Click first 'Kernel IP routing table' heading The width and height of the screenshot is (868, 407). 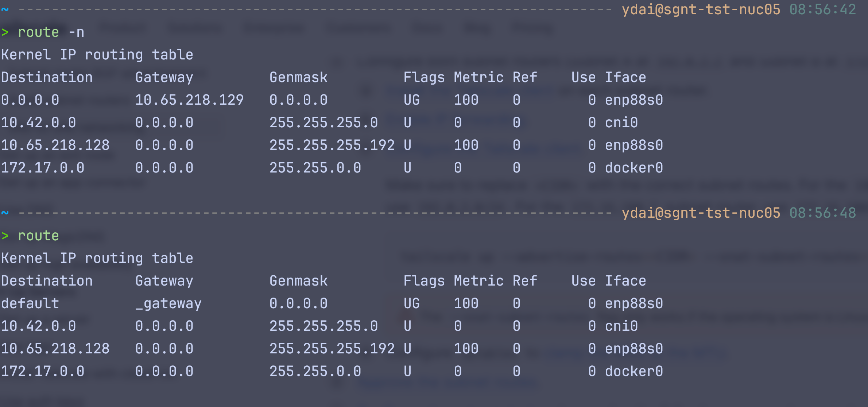click(x=97, y=55)
